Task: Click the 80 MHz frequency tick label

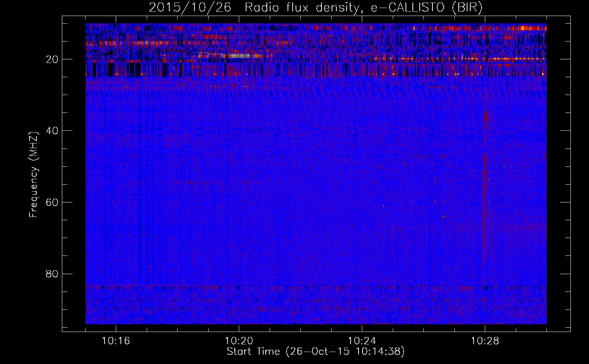Action: [52, 274]
